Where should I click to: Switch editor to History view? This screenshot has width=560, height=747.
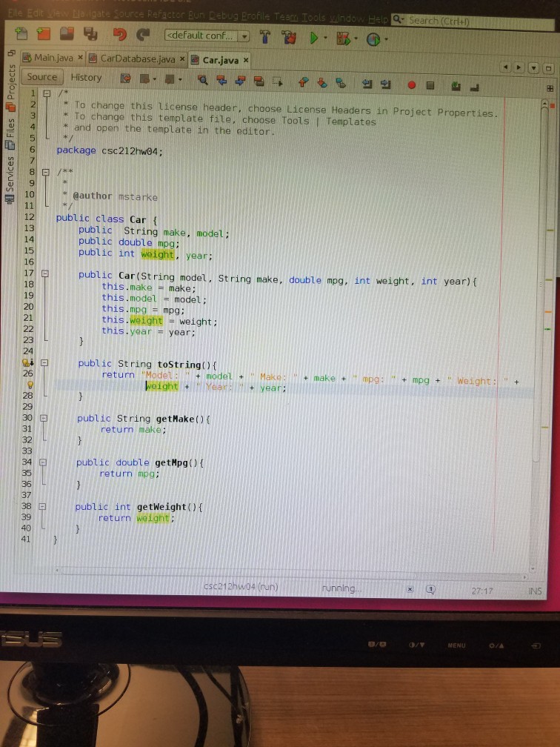click(x=86, y=77)
